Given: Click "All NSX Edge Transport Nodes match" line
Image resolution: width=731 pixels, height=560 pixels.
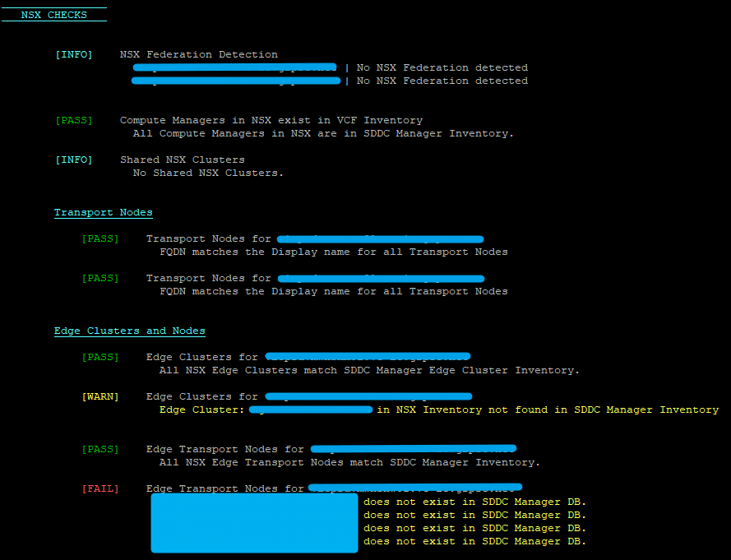Looking at the screenshot, I should [x=349, y=462].
